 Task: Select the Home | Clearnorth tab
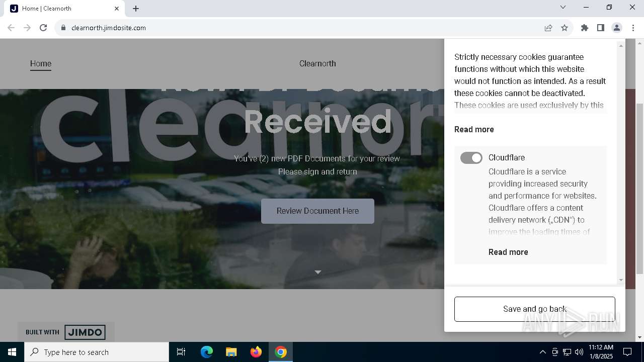(x=64, y=9)
